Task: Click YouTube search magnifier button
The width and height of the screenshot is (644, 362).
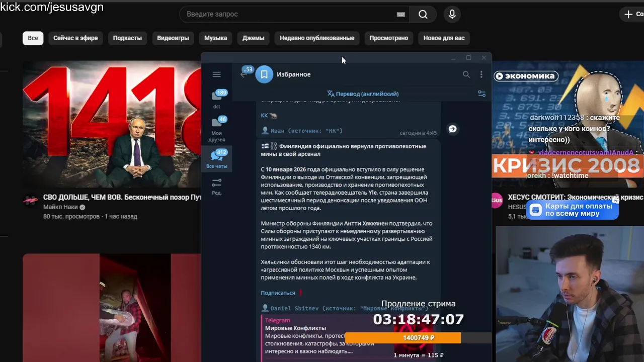Action: pyautogui.click(x=423, y=14)
